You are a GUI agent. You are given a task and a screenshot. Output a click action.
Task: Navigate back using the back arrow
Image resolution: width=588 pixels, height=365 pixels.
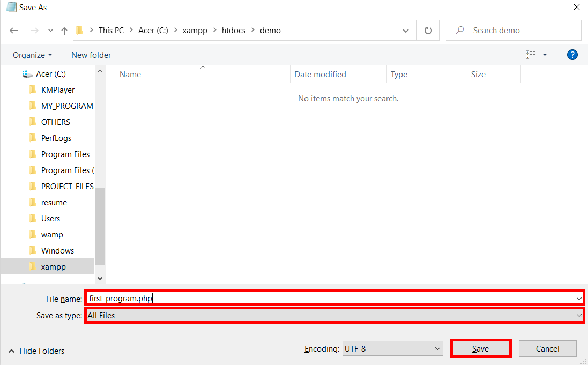(x=14, y=30)
